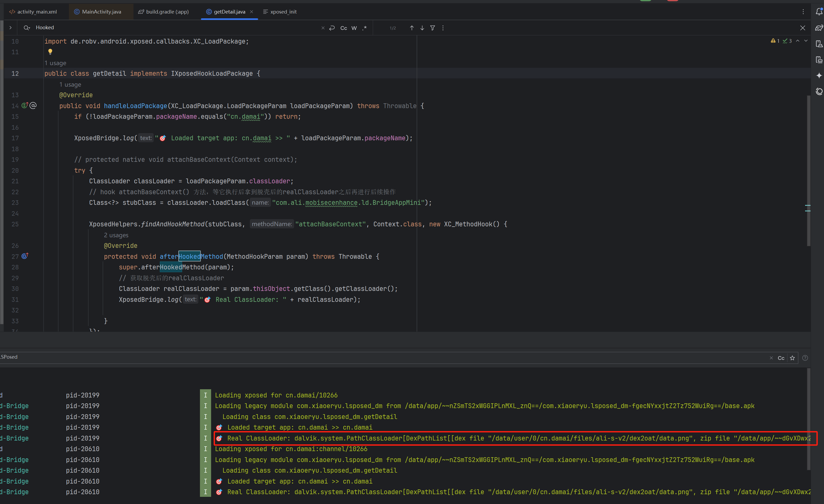Screen dimensions: 824x504
Task: Toggle Regex (.*) in editor search
Action: click(x=365, y=28)
